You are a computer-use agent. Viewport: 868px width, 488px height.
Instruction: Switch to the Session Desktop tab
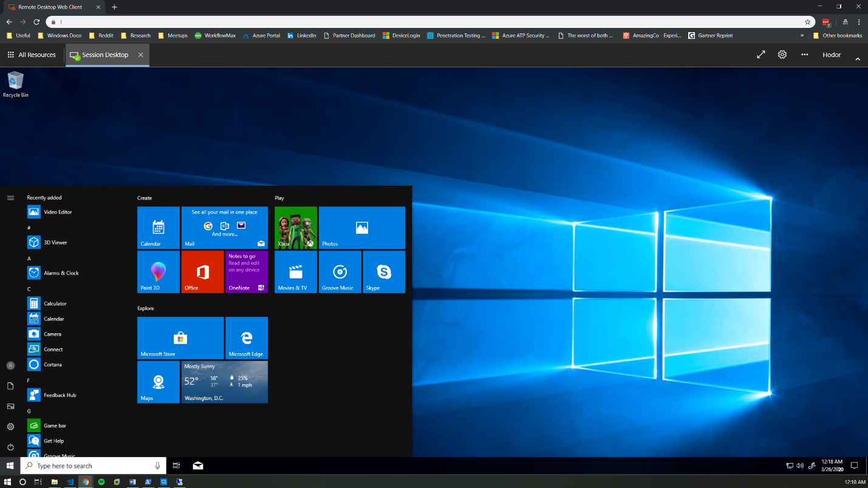100,55
